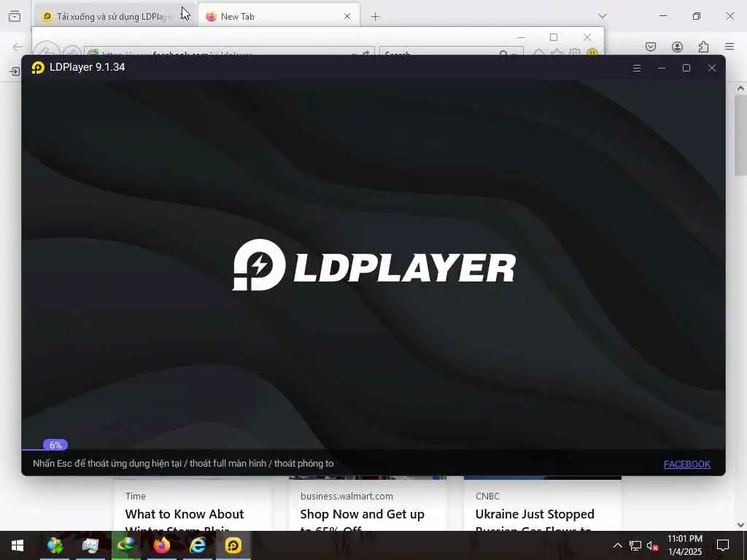Screen dimensions: 747x560
Task: Switch to the Tải xuống và sử dụng LDPlayer tab
Action: click(113, 17)
